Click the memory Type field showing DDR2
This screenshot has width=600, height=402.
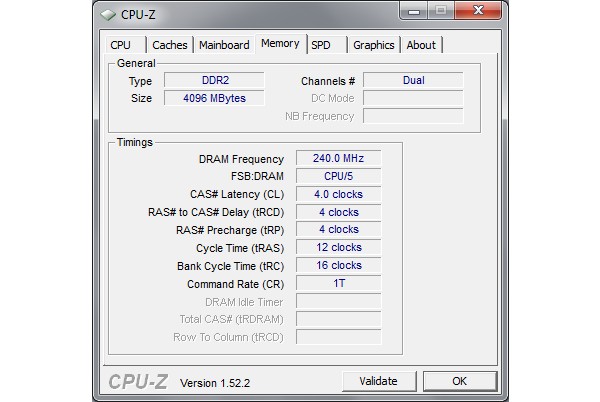coord(214,80)
